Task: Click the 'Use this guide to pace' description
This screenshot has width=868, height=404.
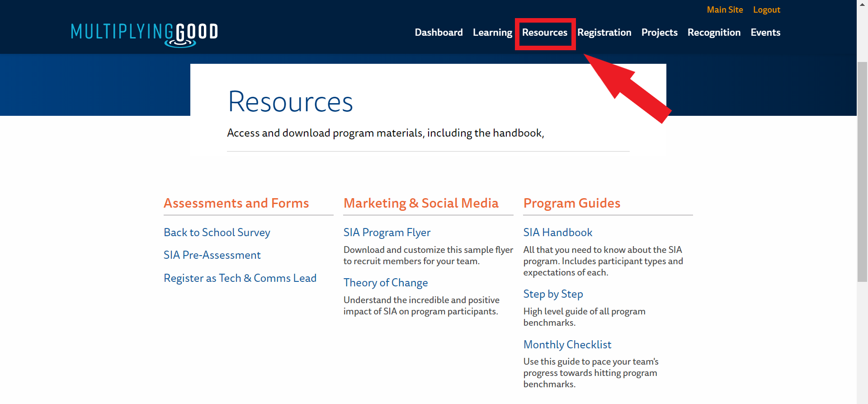Action: click(x=591, y=373)
